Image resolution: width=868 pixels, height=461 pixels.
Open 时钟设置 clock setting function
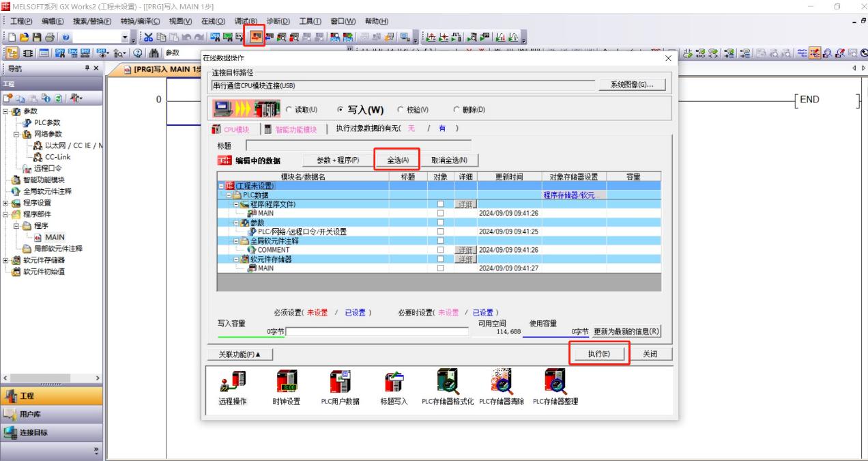(x=286, y=387)
